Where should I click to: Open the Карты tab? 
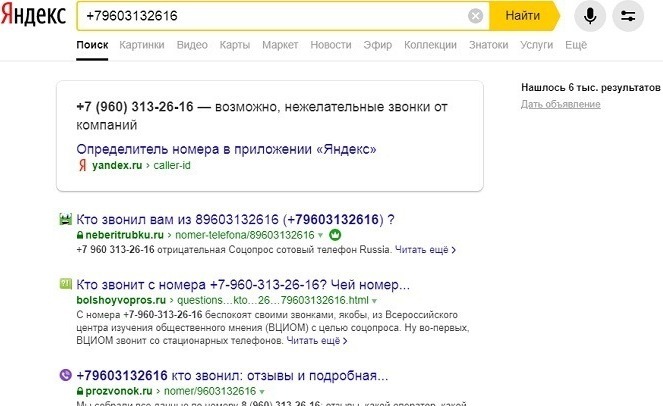(x=235, y=45)
